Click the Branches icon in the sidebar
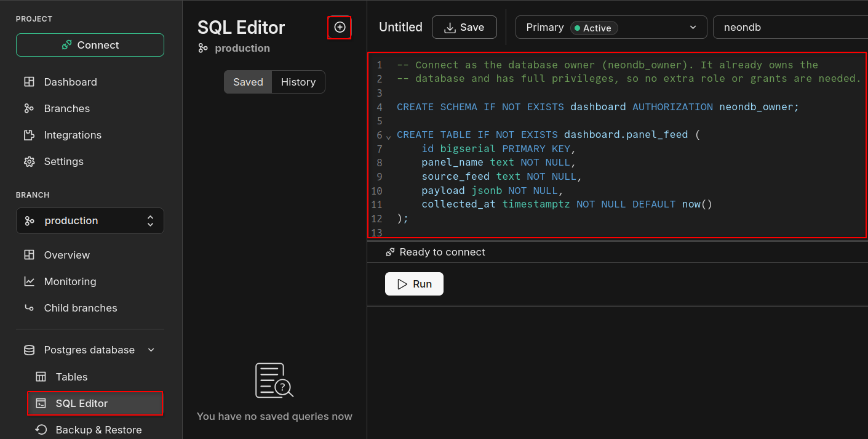 pyautogui.click(x=29, y=108)
